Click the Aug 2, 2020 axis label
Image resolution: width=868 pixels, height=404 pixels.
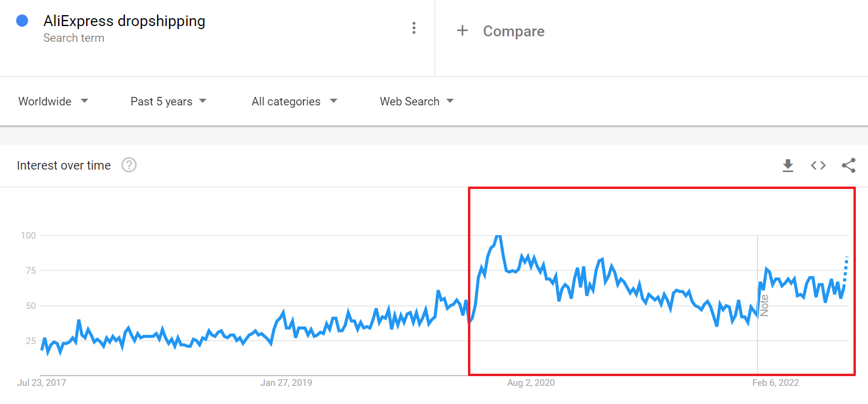coord(530,383)
